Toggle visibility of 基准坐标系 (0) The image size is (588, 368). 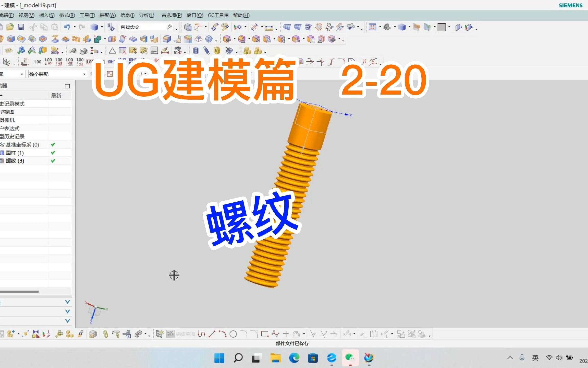point(53,144)
